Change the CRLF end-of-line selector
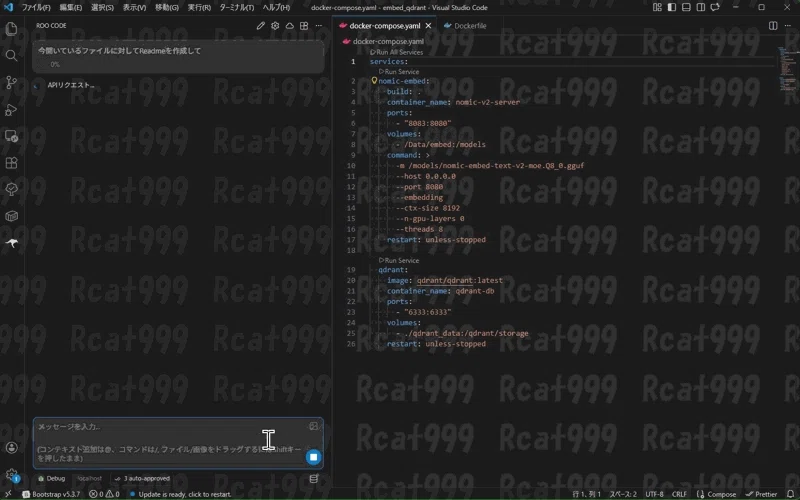This screenshot has width=800, height=500. pyautogui.click(x=679, y=494)
